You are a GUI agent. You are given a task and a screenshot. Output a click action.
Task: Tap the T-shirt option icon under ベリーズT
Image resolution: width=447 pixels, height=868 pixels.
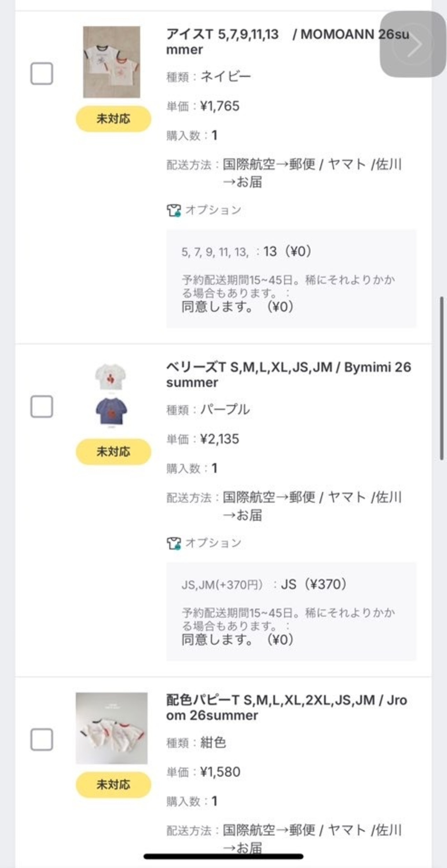(x=174, y=543)
